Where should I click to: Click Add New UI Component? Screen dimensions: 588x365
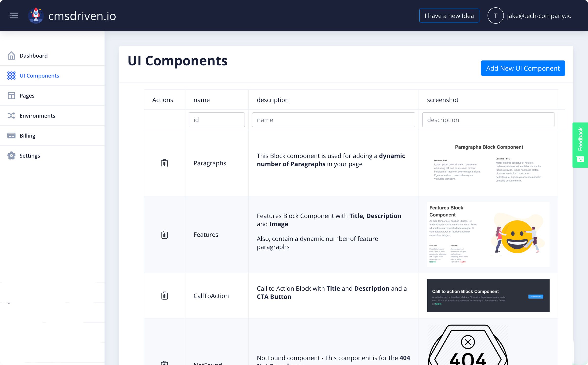coord(523,68)
